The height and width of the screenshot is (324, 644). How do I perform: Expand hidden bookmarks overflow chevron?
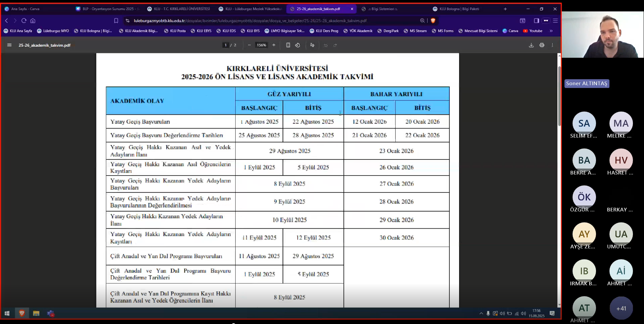551,31
